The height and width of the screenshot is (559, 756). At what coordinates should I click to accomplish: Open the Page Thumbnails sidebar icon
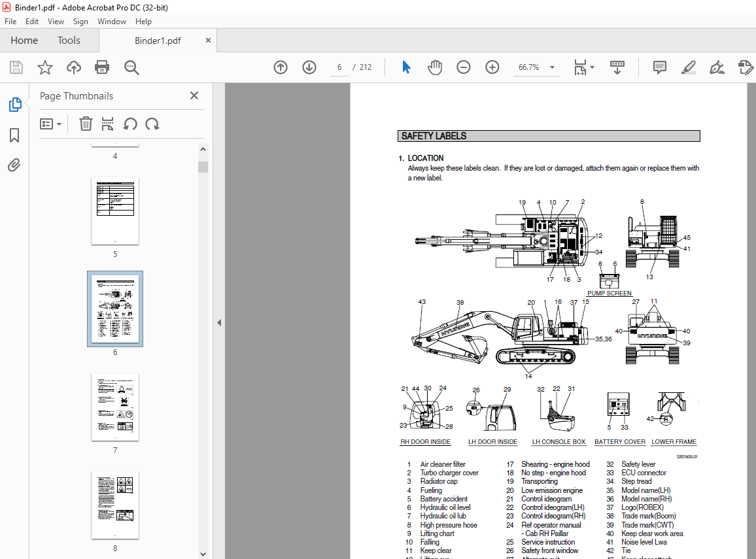click(x=15, y=104)
